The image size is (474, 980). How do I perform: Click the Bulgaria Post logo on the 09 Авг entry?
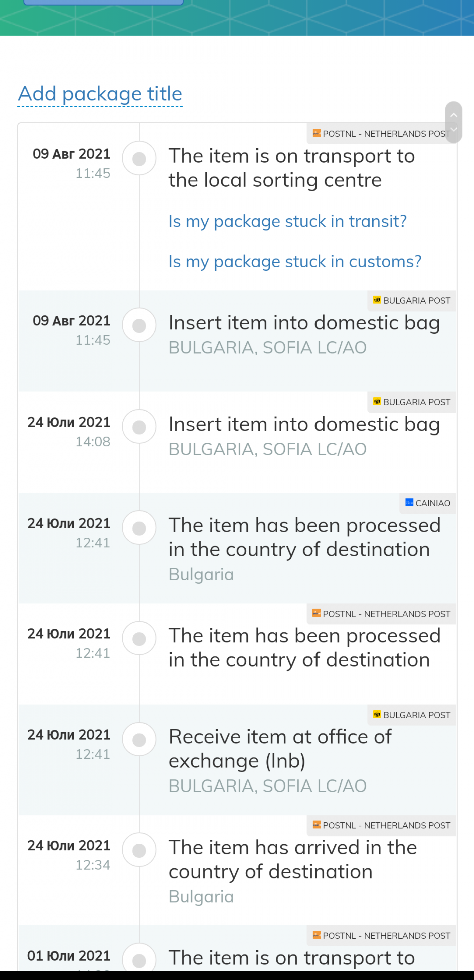pyautogui.click(x=377, y=300)
